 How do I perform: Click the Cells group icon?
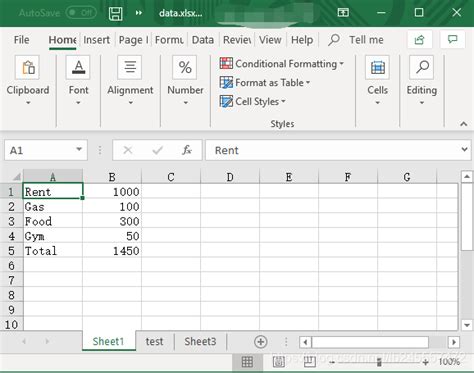pyautogui.click(x=377, y=67)
